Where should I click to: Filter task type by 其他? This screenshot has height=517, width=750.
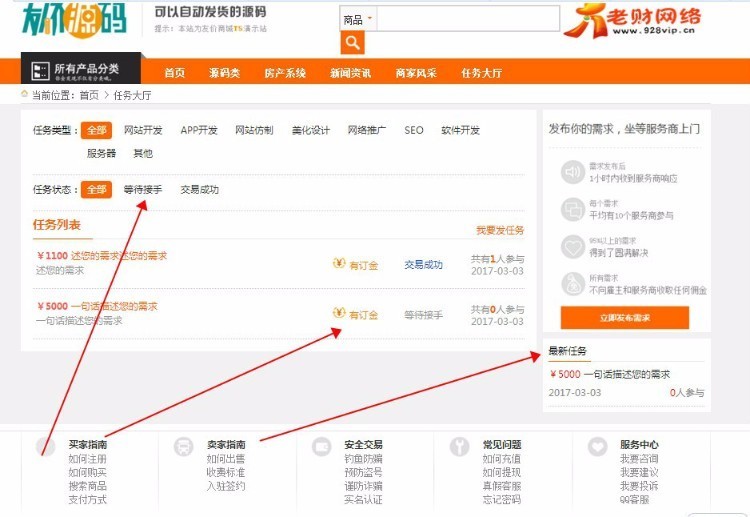click(143, 153)
